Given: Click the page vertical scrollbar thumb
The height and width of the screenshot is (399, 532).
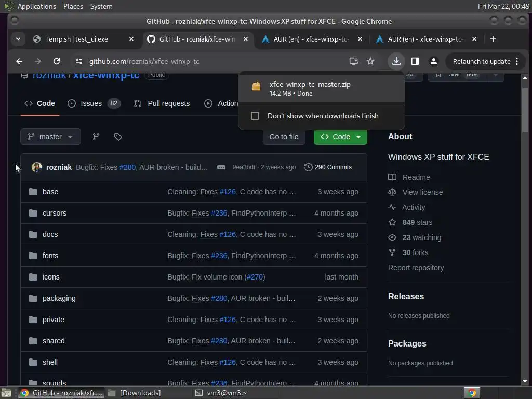Looking at the screenshot, I should tap(525, 110).
